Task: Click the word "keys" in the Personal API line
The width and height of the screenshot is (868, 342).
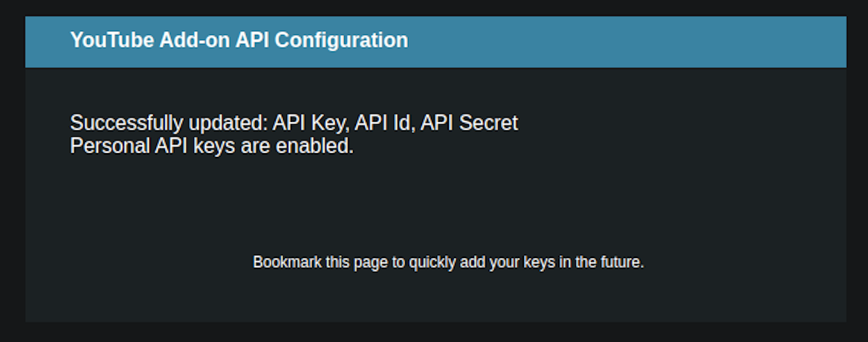Action: 215,146
